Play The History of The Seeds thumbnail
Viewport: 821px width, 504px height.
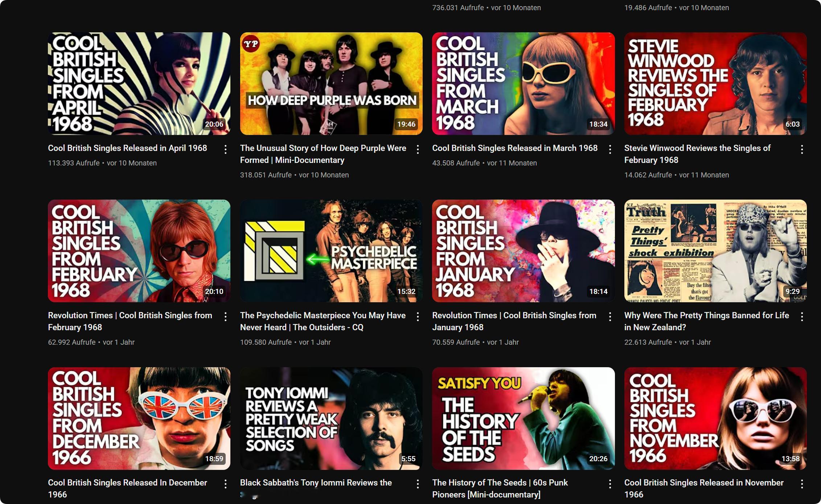[523, 418]
